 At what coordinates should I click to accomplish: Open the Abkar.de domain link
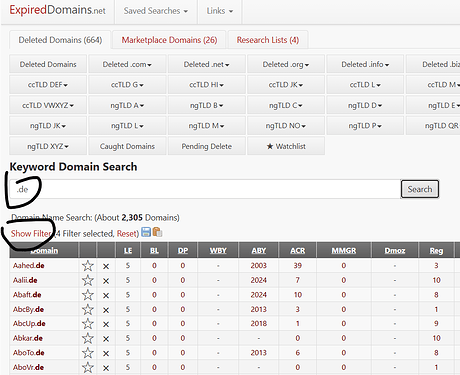[28, 338]
